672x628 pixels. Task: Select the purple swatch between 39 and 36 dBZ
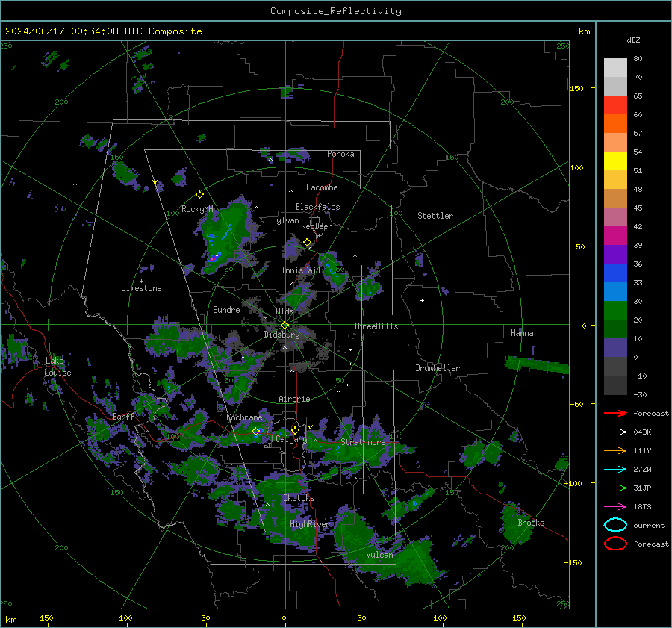click(x=615, y=255)
